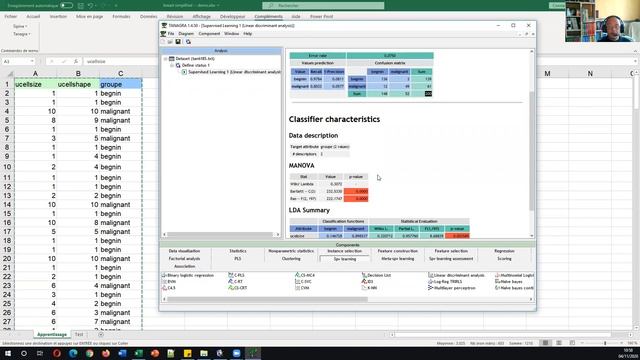Image resolution: width=640 pixels, height=360 pixels.
Task: Open the Tanagra Help menu
Action: [248, 34]
